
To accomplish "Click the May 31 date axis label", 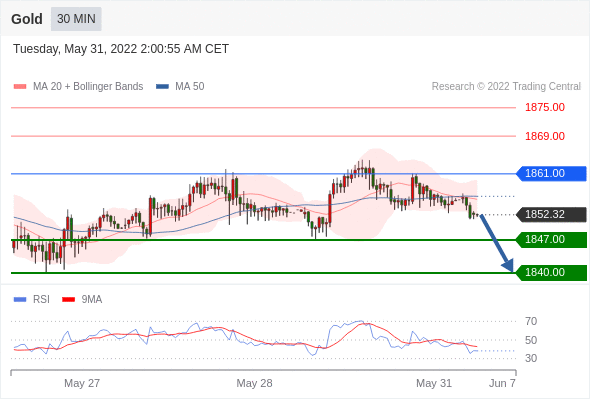I will (x=434, y=383).
